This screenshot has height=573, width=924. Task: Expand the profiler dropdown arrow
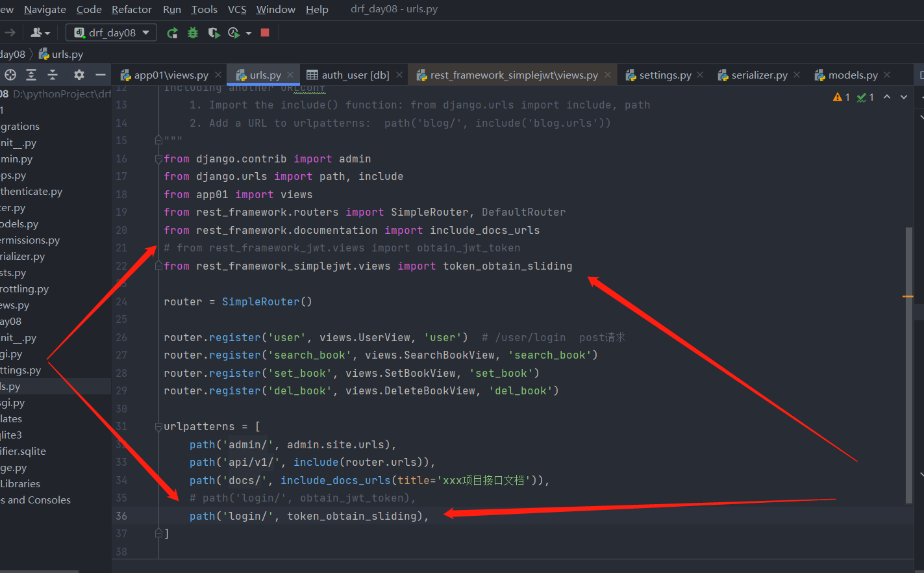[x=249, y=33]
